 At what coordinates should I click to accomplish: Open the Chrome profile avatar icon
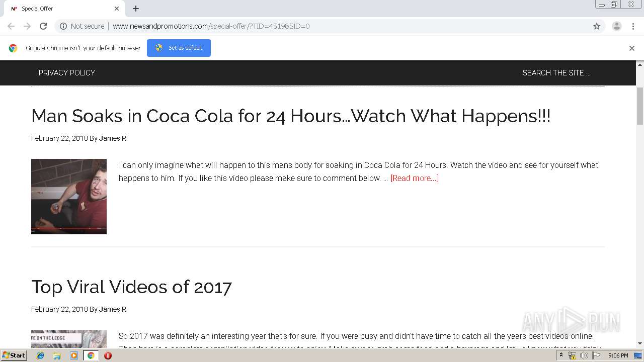pyautogui.click(x=616, y=26)
